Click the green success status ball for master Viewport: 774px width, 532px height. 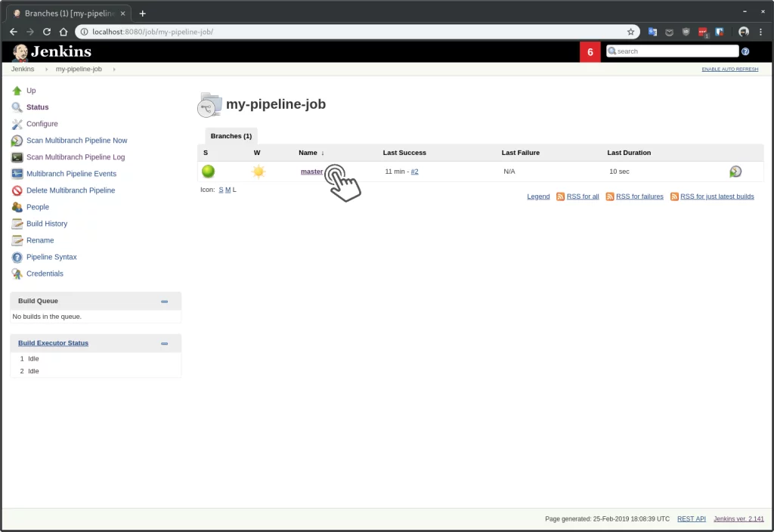[209, 172]
